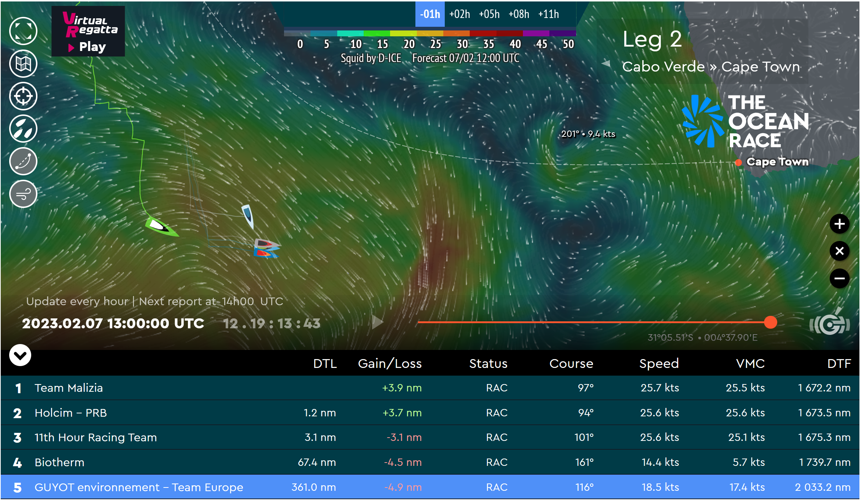Click the 2023.02.07 13:00:00 UTC timestamp

pyautogui.click(x=113, y=324)
